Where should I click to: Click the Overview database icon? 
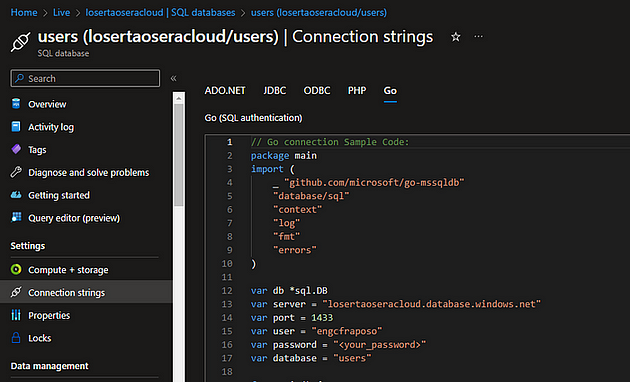[x=16, y=104]
